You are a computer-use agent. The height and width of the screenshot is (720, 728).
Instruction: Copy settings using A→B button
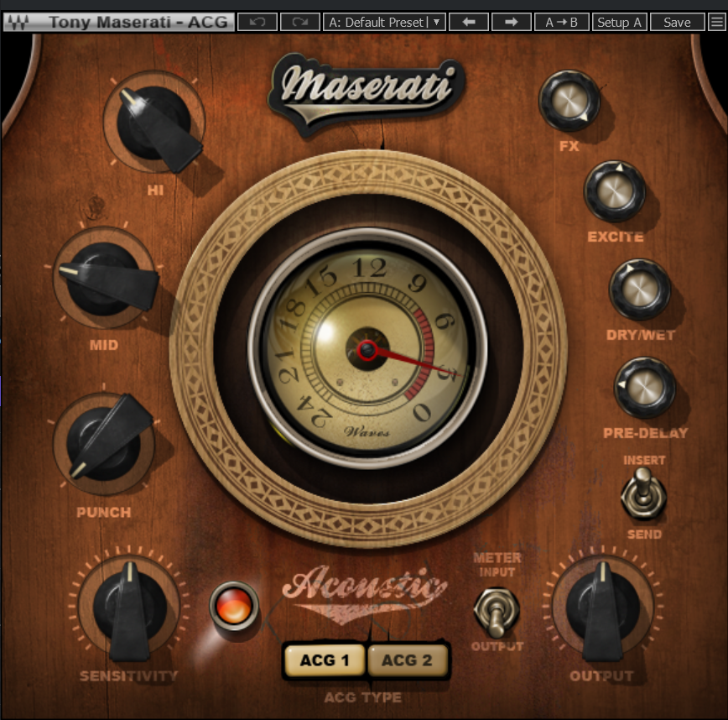pos(562,22)
